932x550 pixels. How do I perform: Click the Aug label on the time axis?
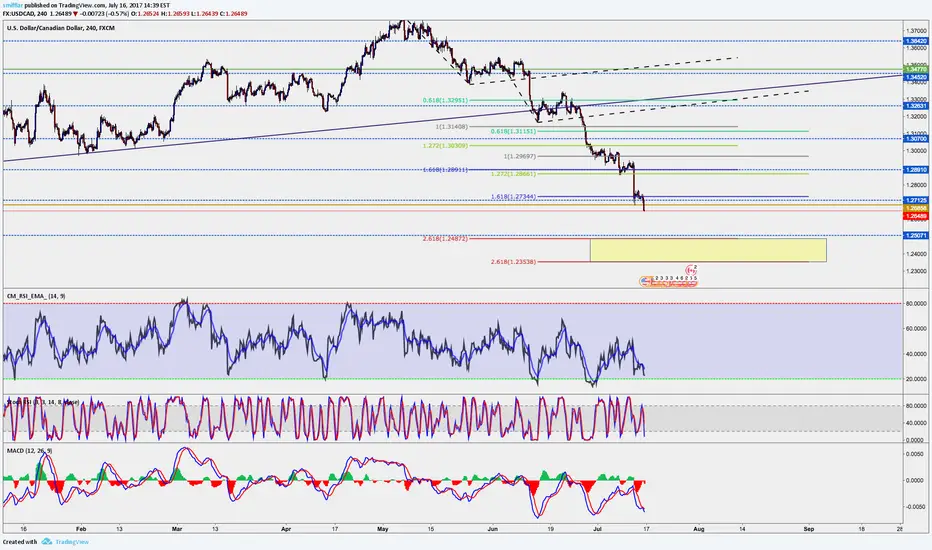click(x=699, y=529)
